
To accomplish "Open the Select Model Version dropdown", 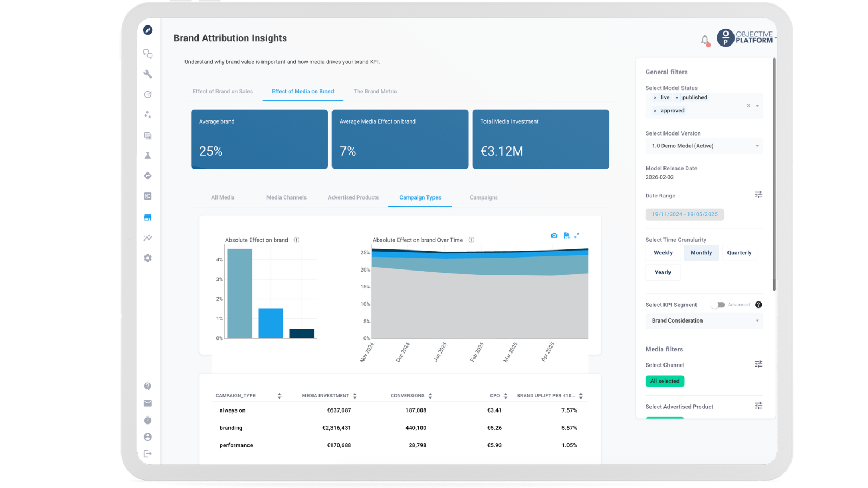I will click(x=704, y=146).
